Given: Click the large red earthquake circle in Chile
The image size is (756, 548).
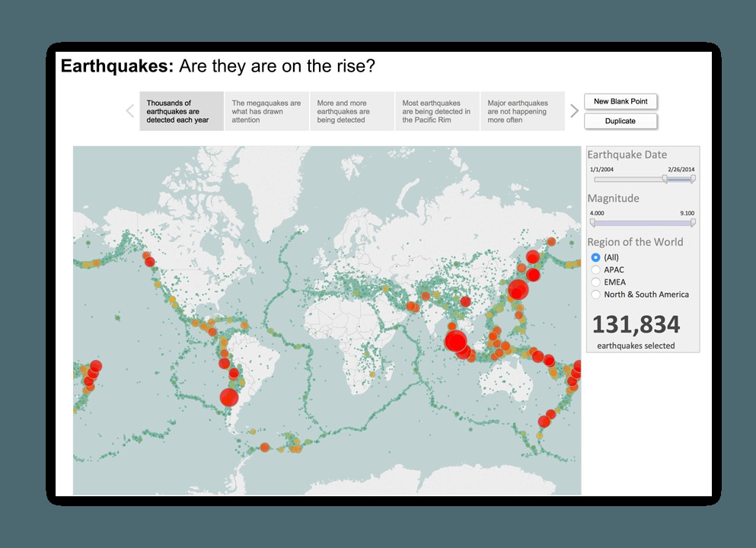Looking at the screenshot, I should (x=229, y=397).
